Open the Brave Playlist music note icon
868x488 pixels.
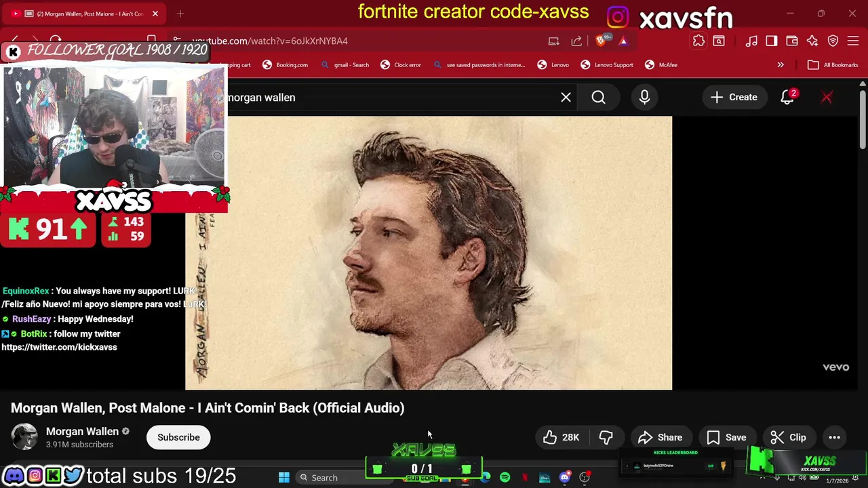coord(751,41)
